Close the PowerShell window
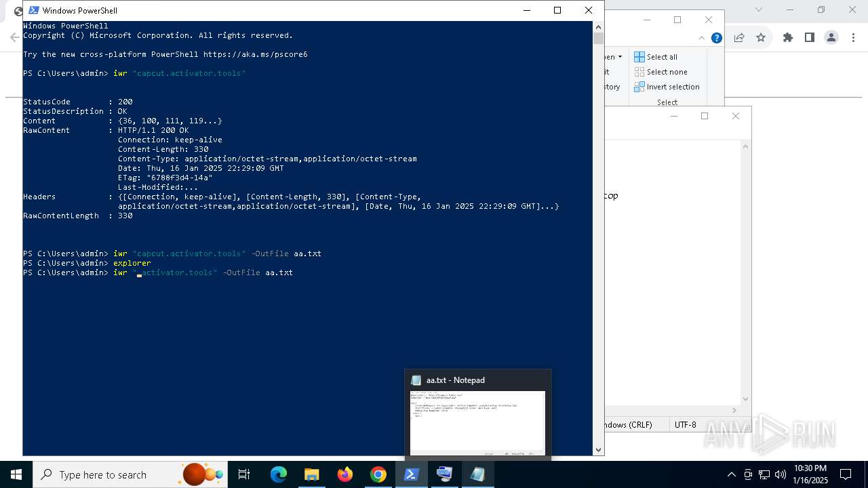868x488 pixels. pos(589,10)
